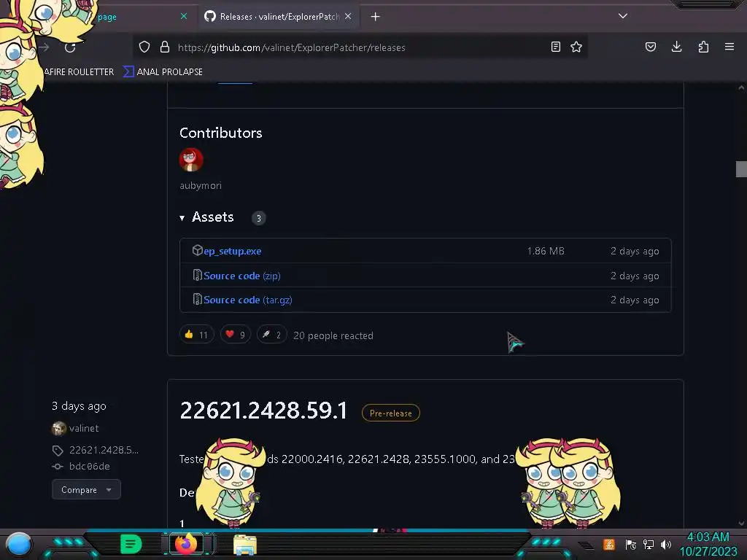Open the AFIRE ROULETTER bookmark
The width and height of the screenshot is (747, 560).
tap(79, 72)
